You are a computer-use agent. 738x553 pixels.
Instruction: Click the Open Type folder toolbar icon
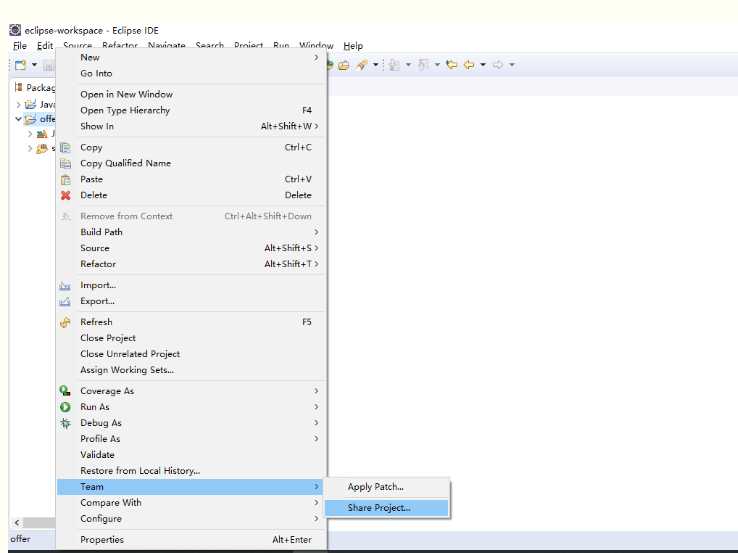coord(344,65)
